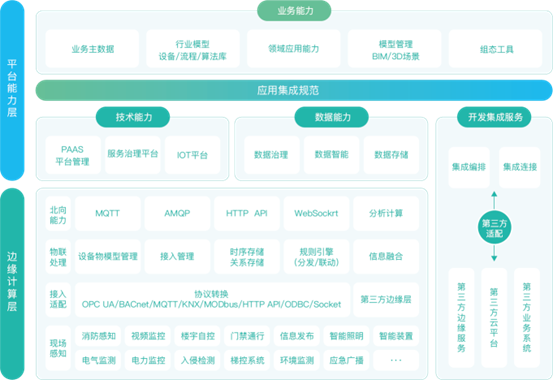Click the 开发集成服务 header pill

(x=494, y=117)
